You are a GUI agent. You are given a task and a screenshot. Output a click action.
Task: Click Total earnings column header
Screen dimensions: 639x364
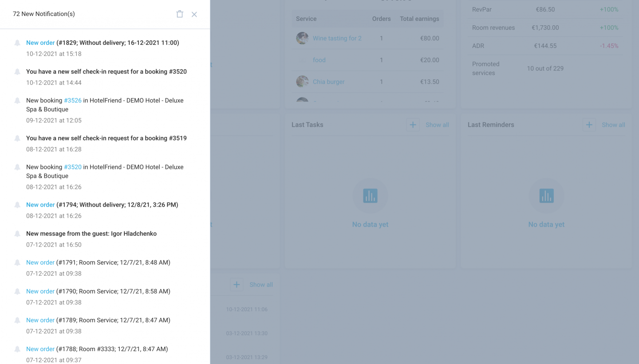(x=419, y=19)
